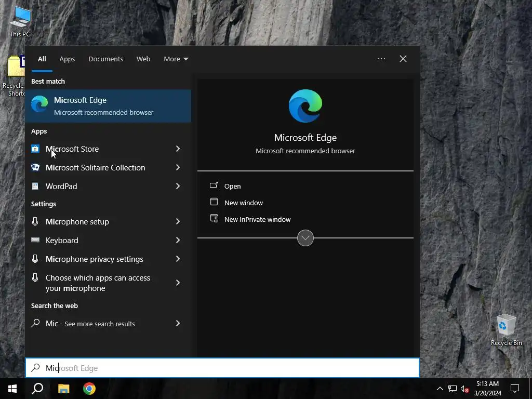
Task: Click the network status tray icon
Action: 453,389
